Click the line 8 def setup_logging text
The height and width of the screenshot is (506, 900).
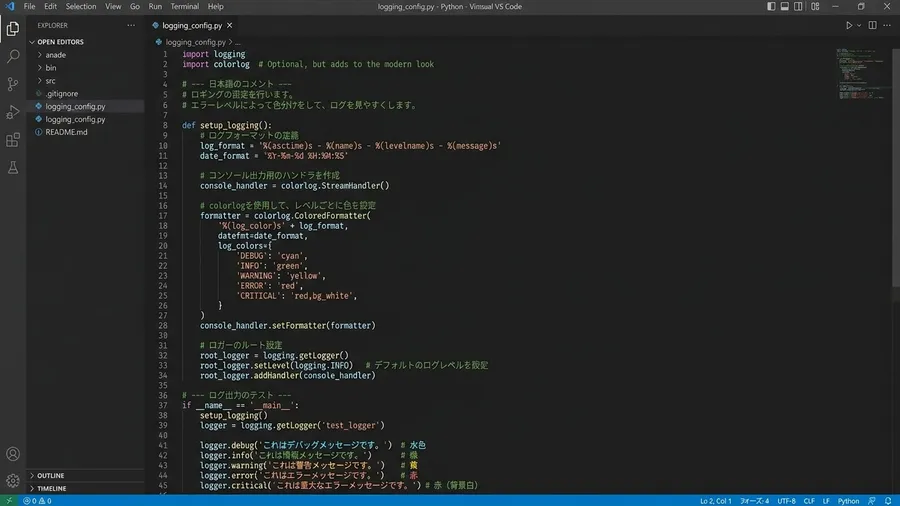(227, 125)
